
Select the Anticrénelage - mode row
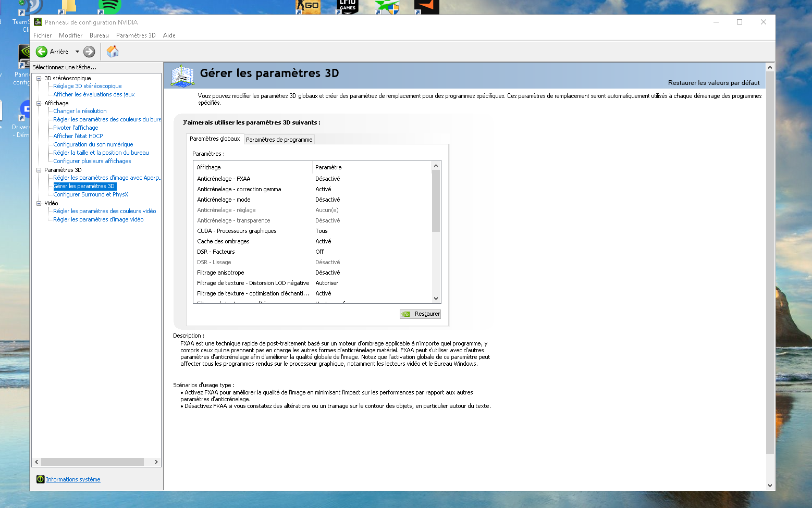tap(313, 200)
